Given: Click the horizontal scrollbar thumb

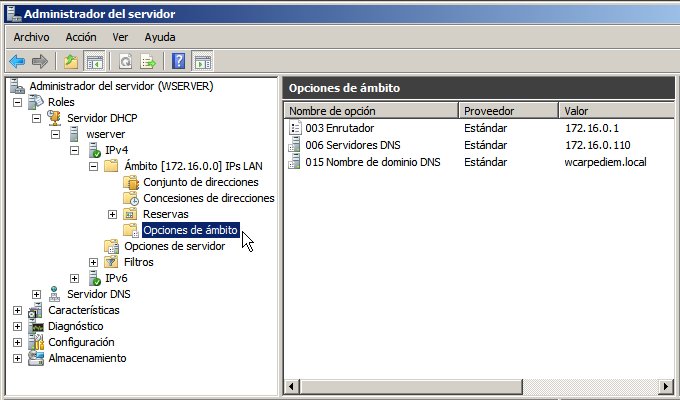Looking at the screenshot, I should (411, 386).
